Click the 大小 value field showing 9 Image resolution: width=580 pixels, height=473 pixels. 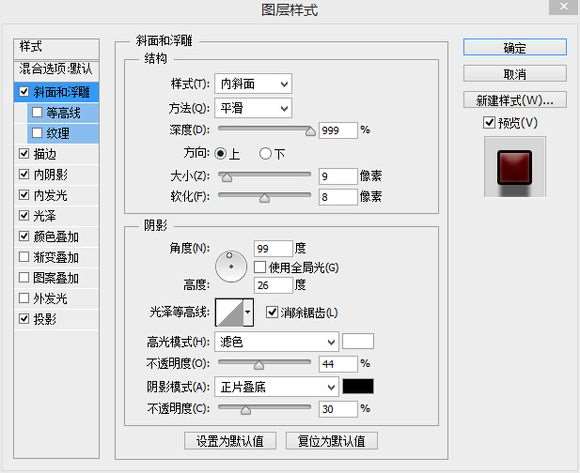(338, 176)
